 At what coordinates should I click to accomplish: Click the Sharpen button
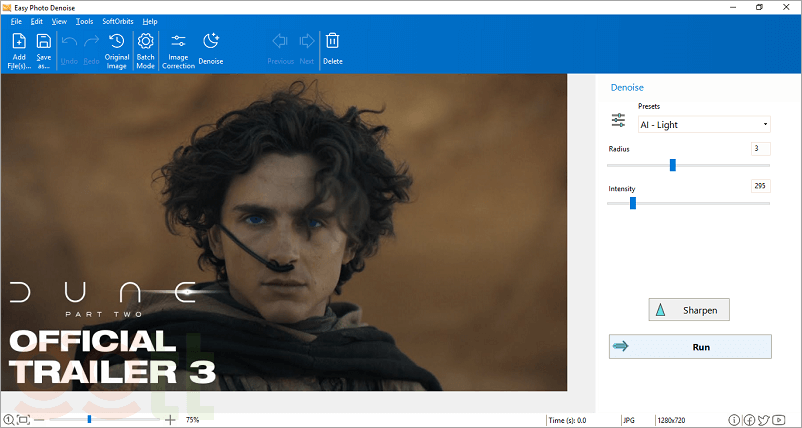coord(689,310)
